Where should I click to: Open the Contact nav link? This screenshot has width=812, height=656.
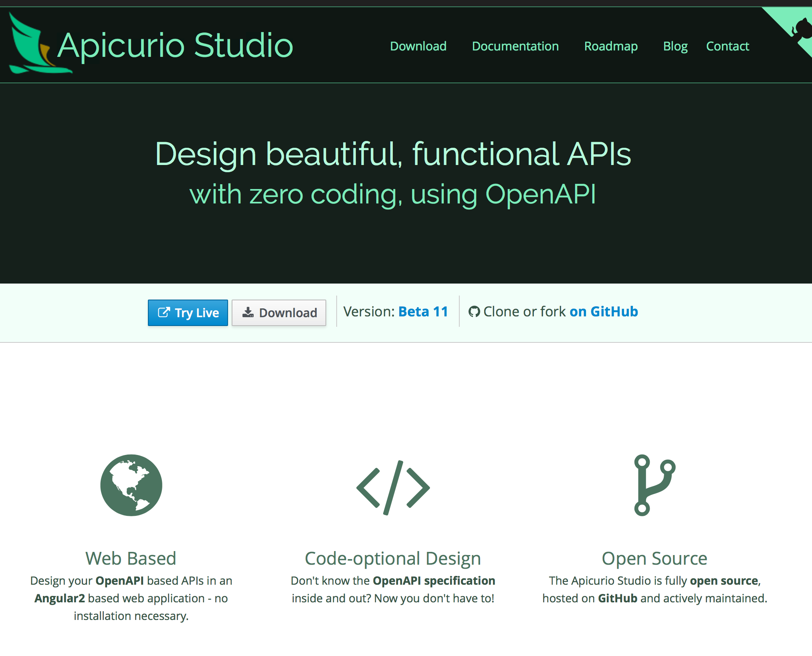pyautogui.click(x=727, y=46)
